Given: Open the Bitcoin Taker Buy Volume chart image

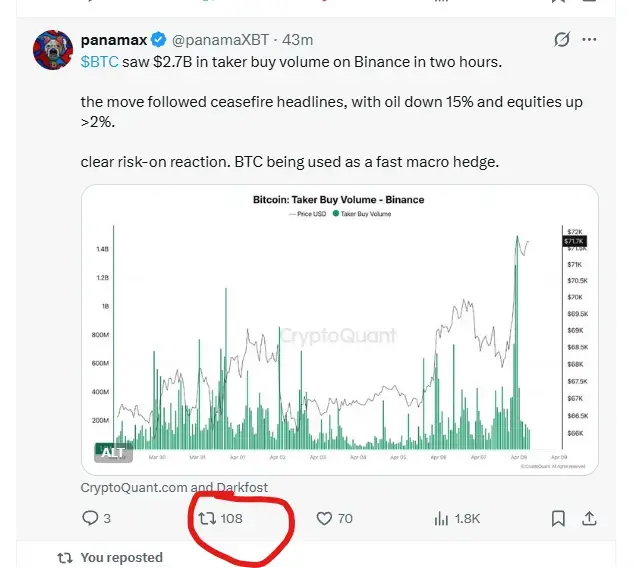Looking at the screenshot, I should [339, 330].
